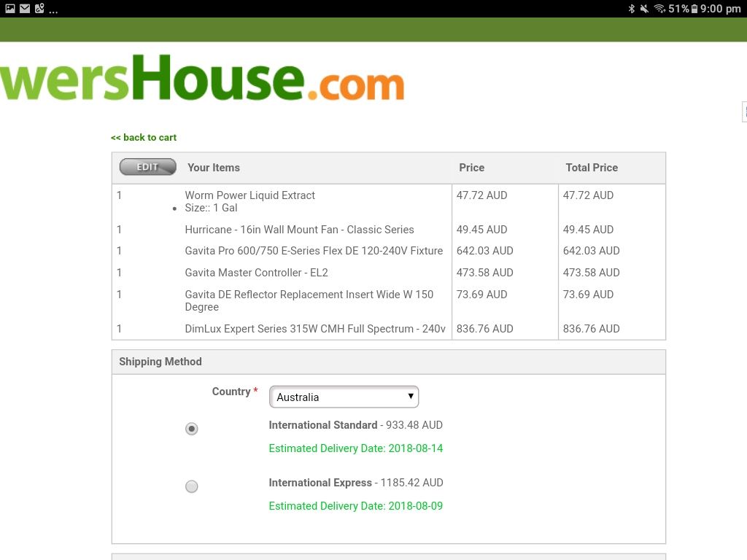Select International Express shipping radio button

coord(192,486)
